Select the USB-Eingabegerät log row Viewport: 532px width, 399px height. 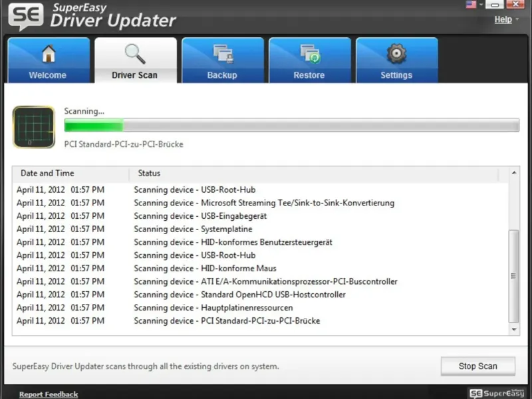tap(261, 216)
